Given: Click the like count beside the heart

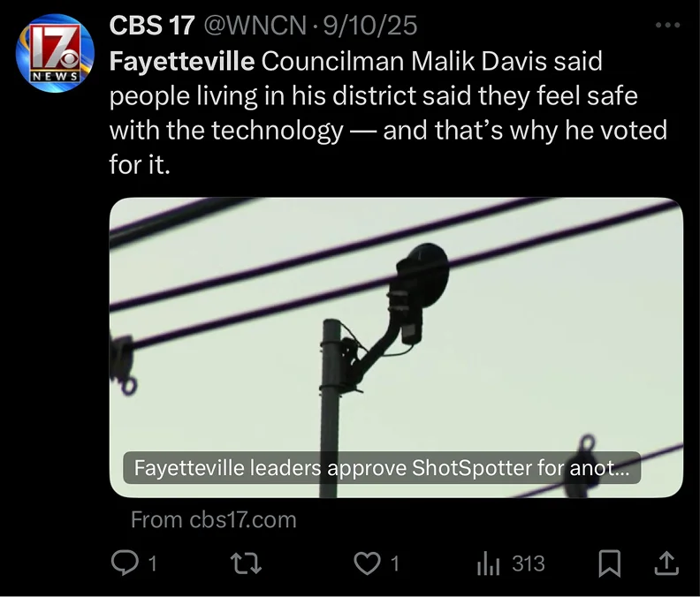Looking at the screenshot, I should coord(395,564).
